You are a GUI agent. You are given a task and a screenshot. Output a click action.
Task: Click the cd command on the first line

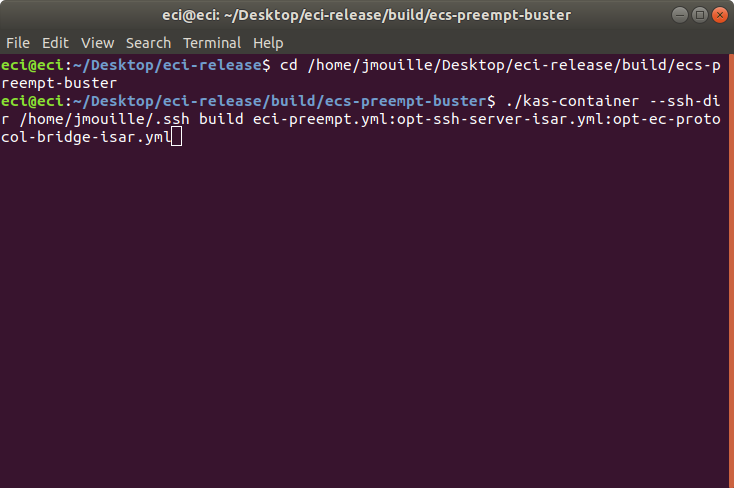pyautogui.click(x=288, y=65)
